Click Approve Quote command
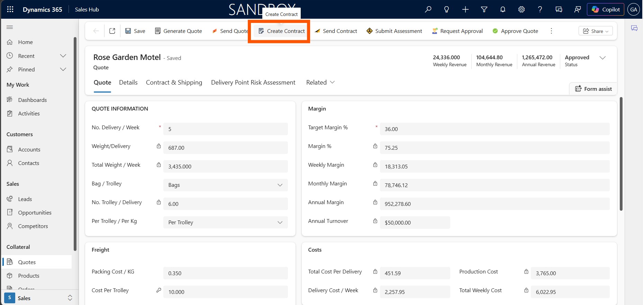This screenshot has height=305, width=644. (515, 31)
